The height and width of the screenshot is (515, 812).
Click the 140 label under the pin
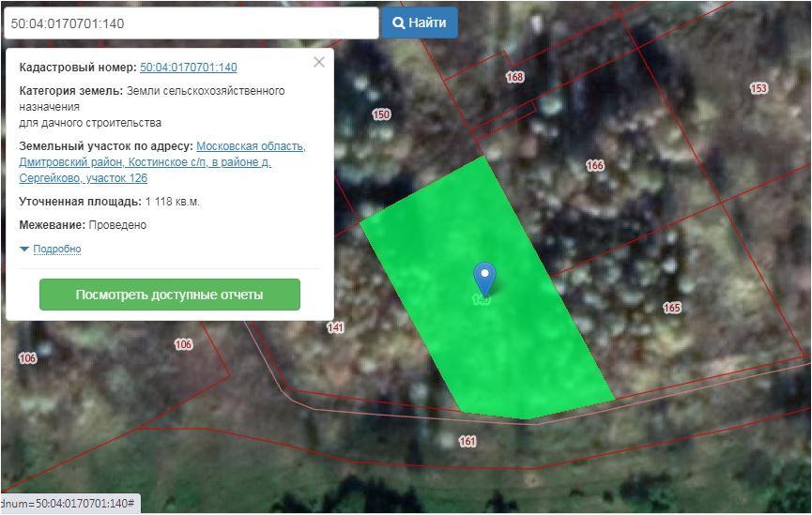tap(481, 300)
